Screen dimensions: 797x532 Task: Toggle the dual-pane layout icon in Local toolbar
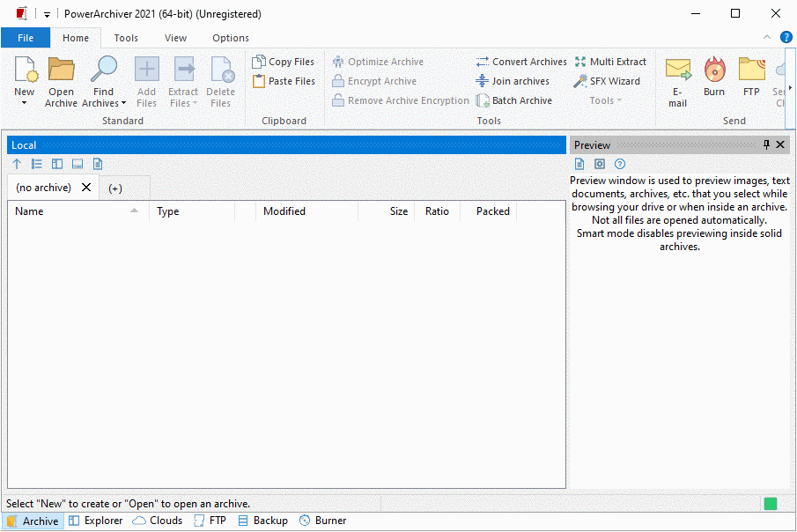(x=57, y=164)
